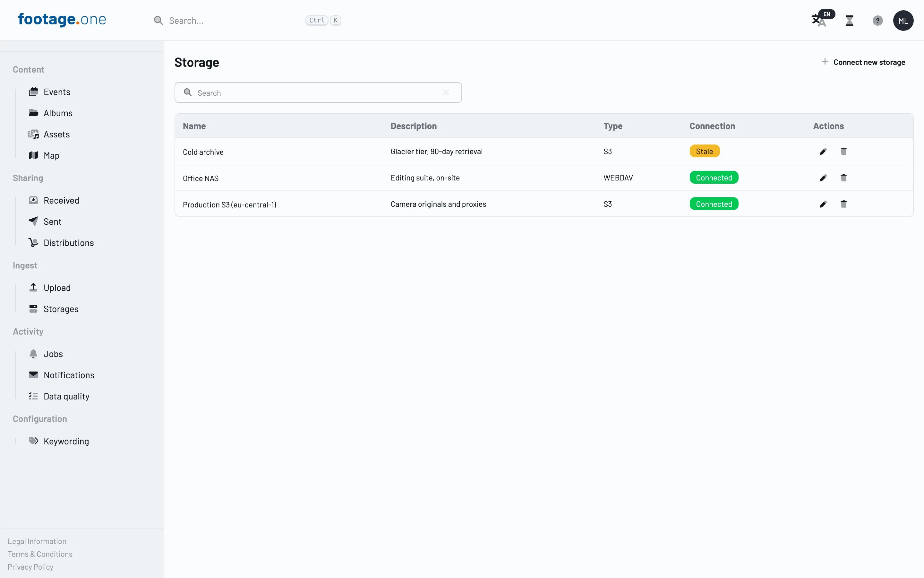Delete the Office NAS storage
Viewport: 924px width, 578px height.
point(844,178)
